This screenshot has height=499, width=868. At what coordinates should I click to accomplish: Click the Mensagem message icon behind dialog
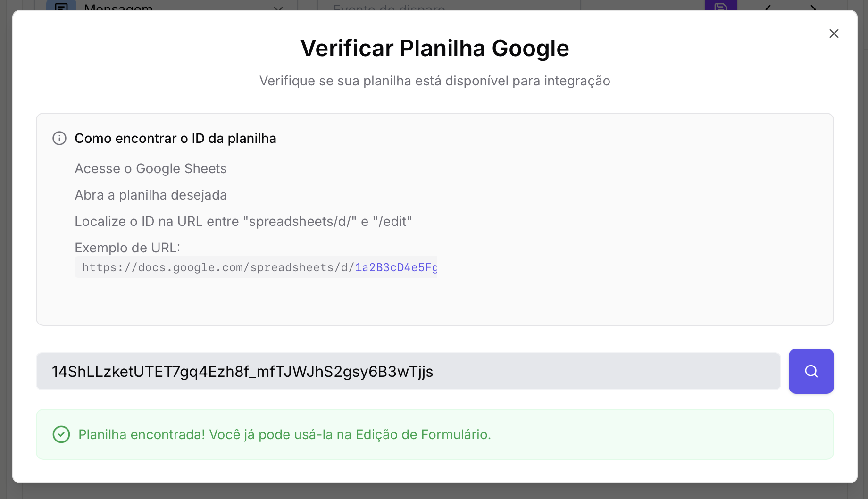[61, 6]
